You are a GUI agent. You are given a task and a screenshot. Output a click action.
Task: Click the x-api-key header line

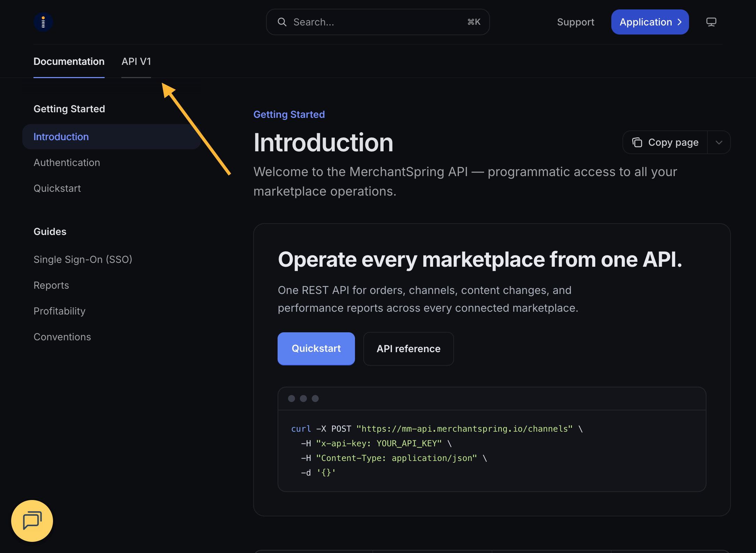point(376,444)
